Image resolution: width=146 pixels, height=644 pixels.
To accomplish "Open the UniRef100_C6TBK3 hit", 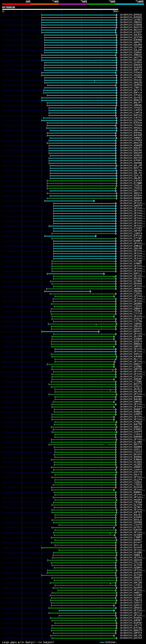I will pos(131,20).
